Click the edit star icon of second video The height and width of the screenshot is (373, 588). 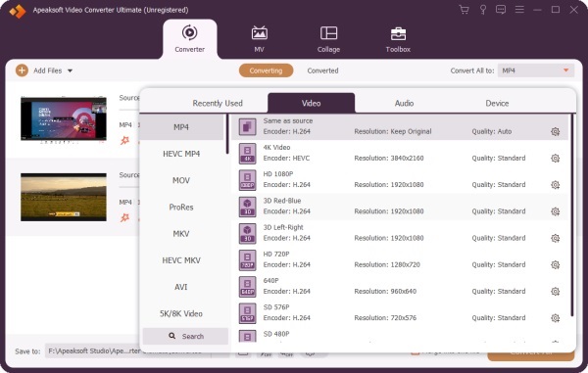pos(124,217)
